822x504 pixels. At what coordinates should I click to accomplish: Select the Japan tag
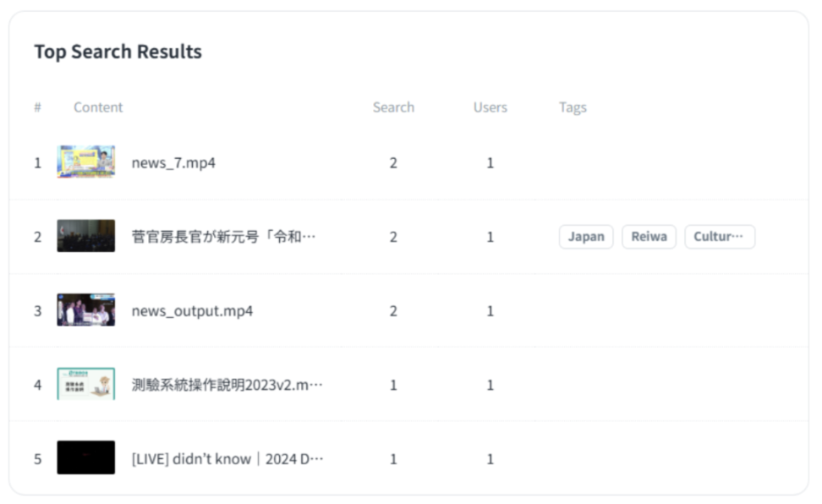click(585, 237)
